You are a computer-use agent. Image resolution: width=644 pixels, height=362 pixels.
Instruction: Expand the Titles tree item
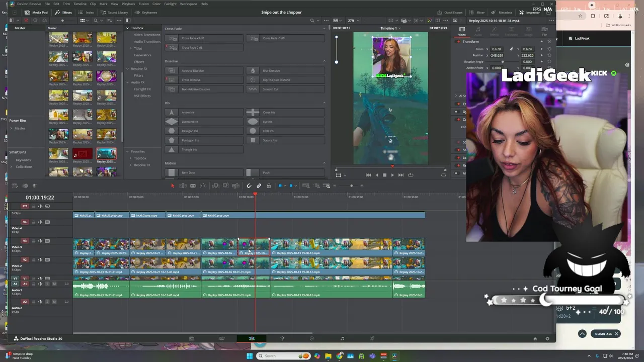pyautogui.click(x=130, y=48)
